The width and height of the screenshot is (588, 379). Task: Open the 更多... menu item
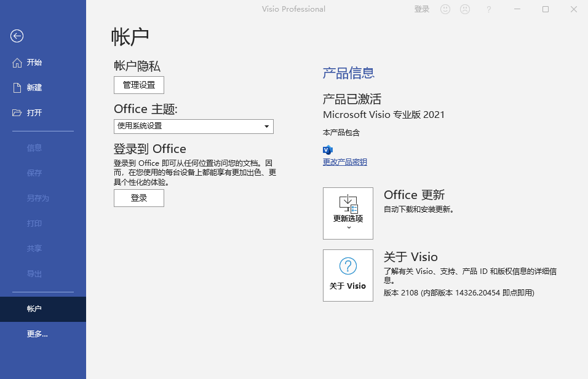point(43,334)
